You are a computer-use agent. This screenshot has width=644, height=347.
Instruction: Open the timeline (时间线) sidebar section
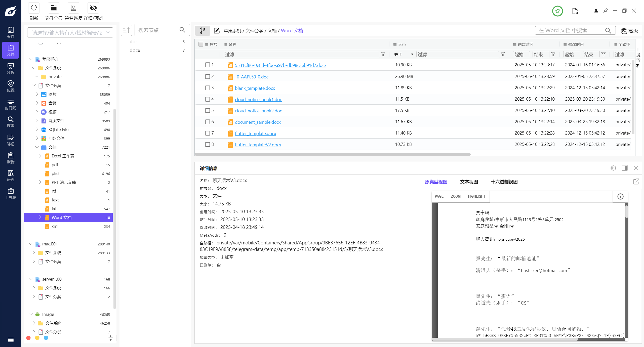point(11,104)
